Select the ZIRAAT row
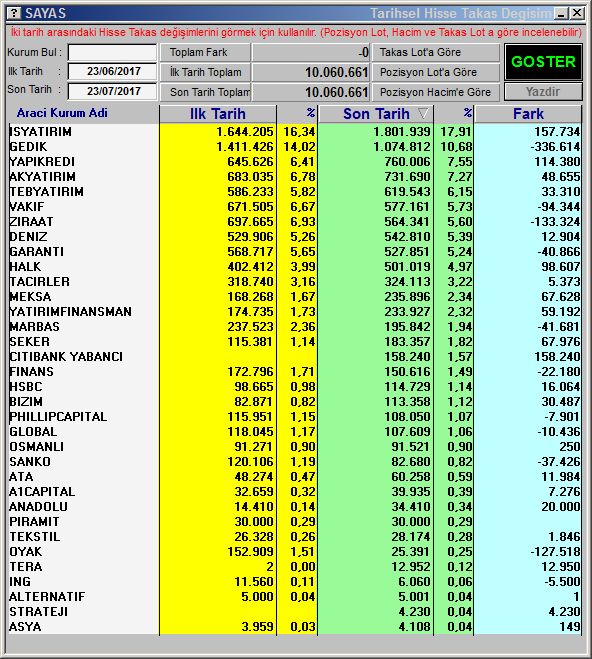592x659 pixels. point(295,221)
